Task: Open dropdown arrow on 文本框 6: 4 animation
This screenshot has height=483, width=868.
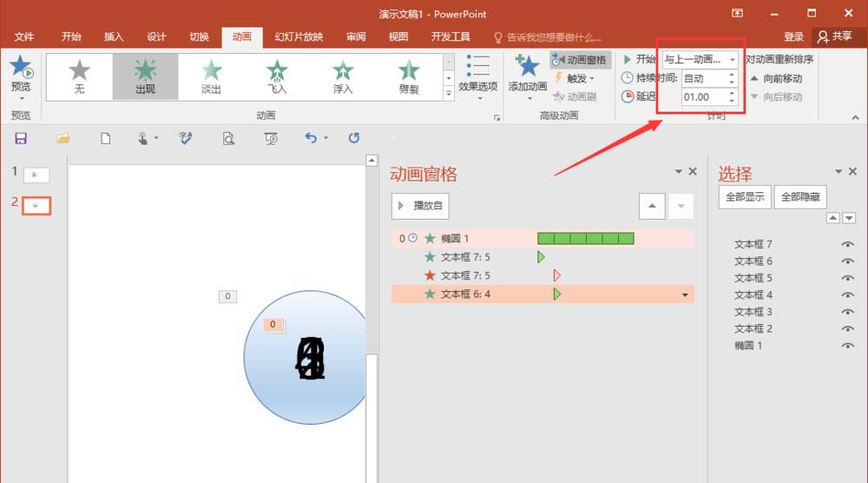Action: (x=685, y=294)
